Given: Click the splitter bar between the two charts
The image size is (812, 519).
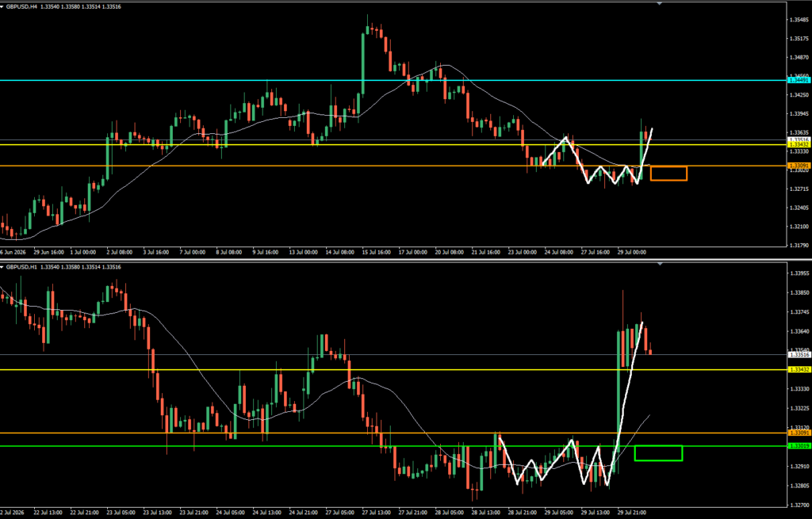Looking at the screenshot, I should click(406, 259).
